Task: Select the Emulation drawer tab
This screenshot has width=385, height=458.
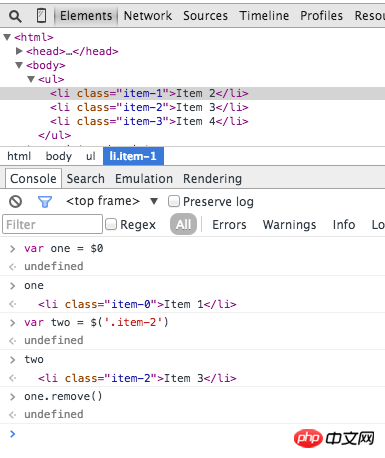Action: pyautogui.click(x=144, y=179)
